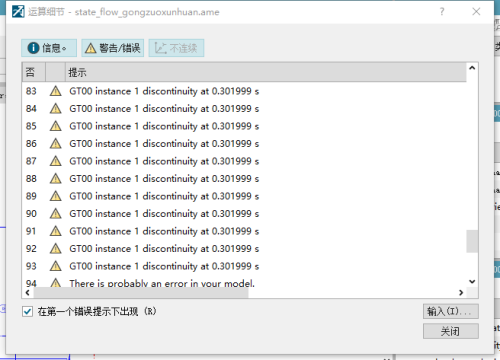Uncheck the 在第一个错误提示下出现 checkbox

coord(28,312)
